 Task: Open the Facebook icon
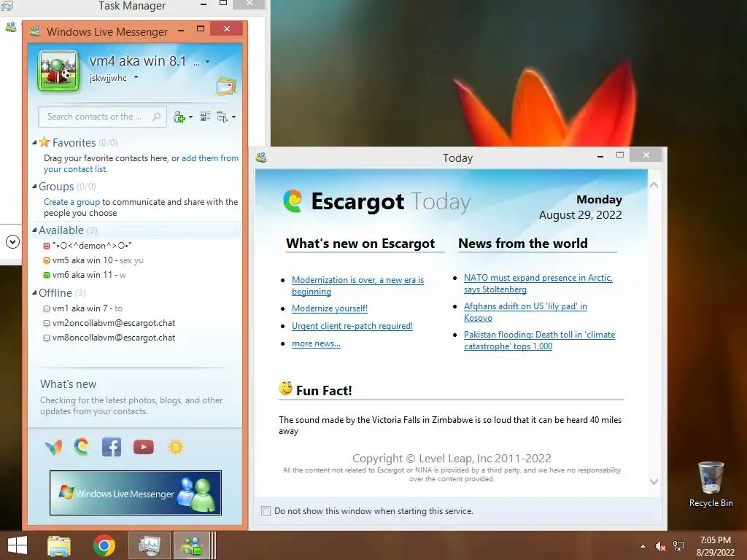tap(112, 447)
